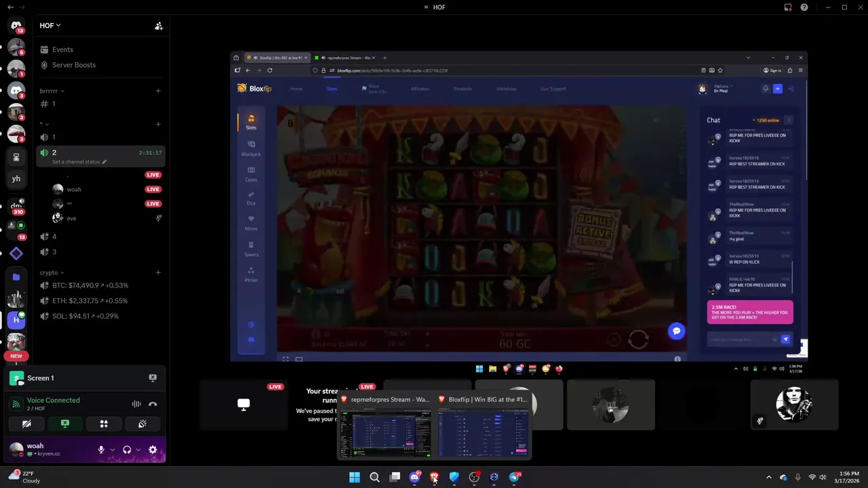Open the purple diamond server icon

click(x=16, y=253)
